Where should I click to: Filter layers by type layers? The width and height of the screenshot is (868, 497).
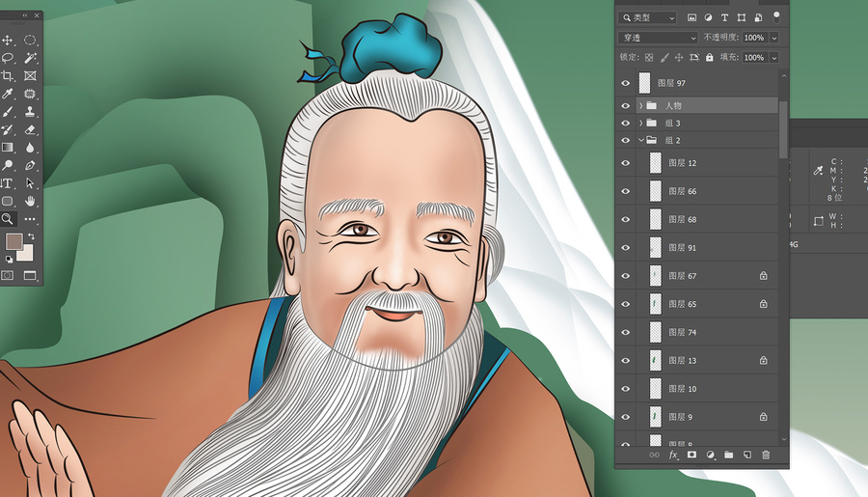(724, 17)
